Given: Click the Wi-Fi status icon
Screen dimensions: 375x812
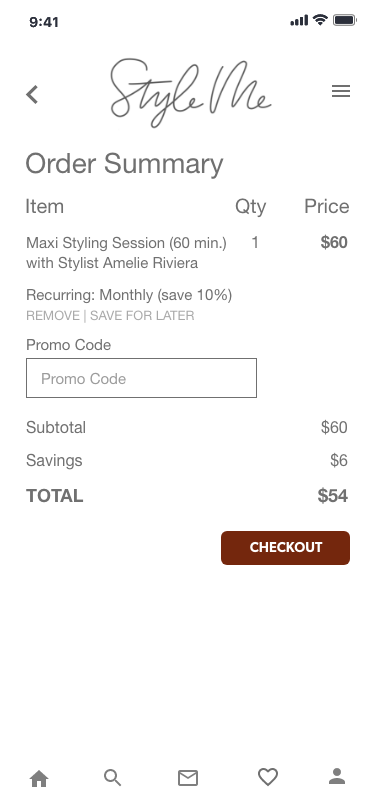Looking at the screenshot, I should (x=321, y=20).
